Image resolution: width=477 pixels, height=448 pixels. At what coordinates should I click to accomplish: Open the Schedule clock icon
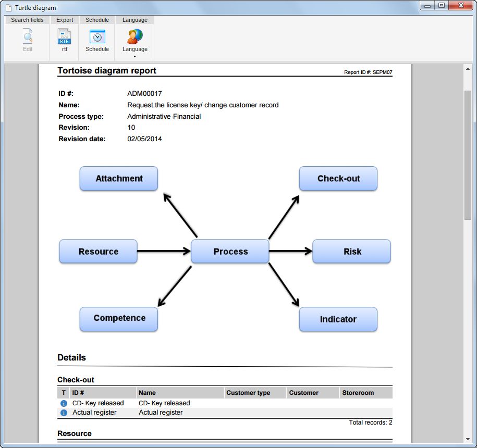[97, 37]
